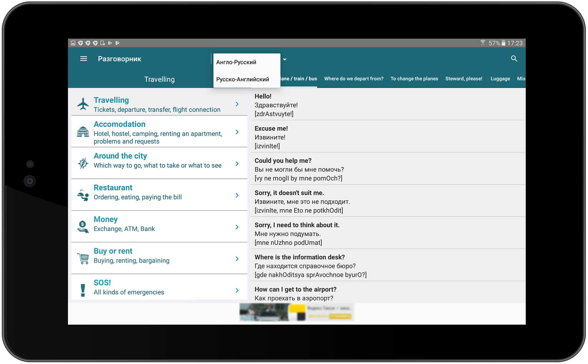This screenshot has width=588, height=364.
Task: Tap the battery status icon
Action: click(503, 43)
